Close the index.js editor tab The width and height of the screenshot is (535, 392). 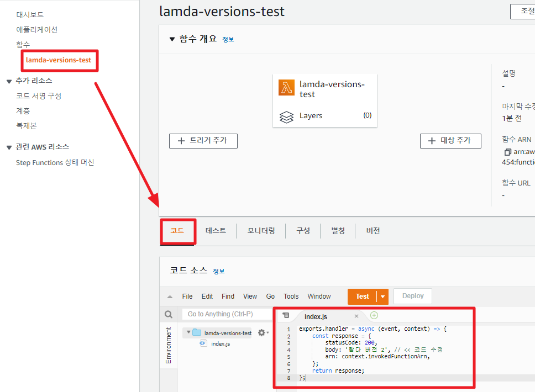tap(356, 316)
